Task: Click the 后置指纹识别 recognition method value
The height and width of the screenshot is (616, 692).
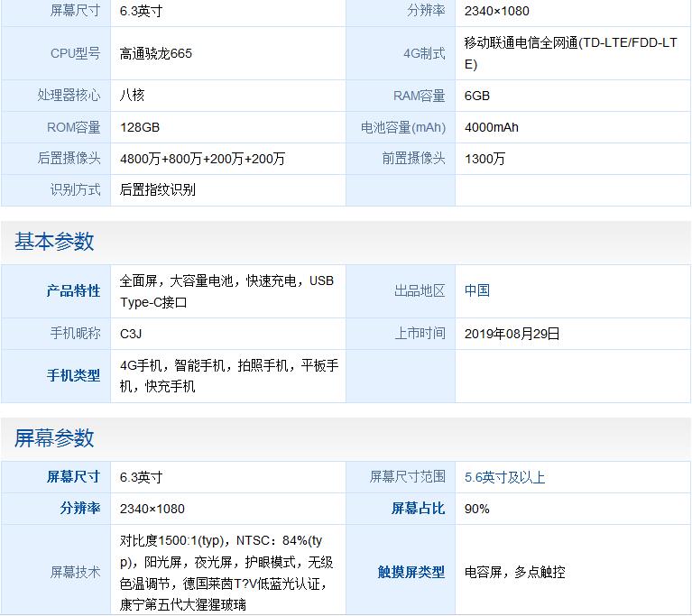Action: 158,189
